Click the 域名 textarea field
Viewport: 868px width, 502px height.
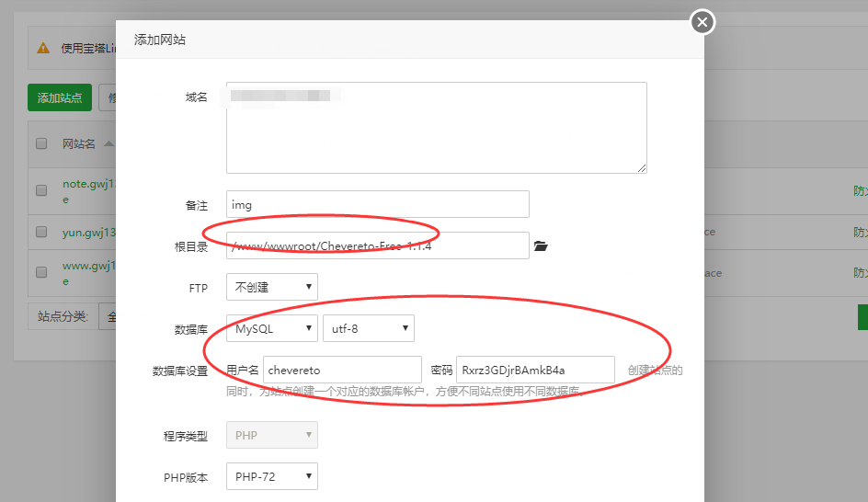[x=436, y=128]
